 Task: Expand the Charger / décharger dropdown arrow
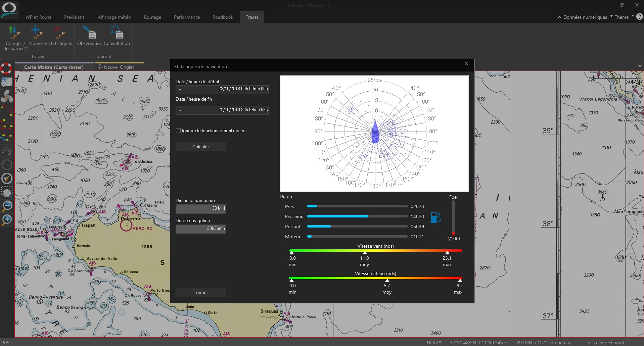tap(26, 48)
